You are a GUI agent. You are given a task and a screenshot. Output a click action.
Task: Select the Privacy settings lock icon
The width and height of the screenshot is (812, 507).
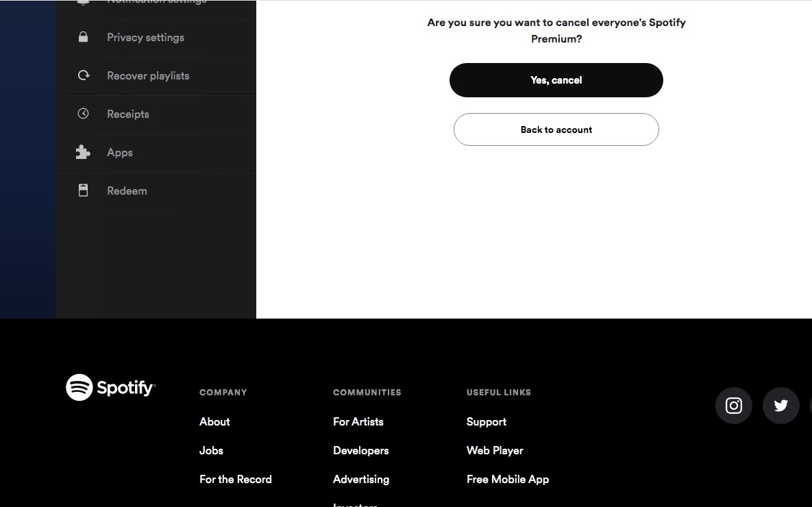[83, 37]
